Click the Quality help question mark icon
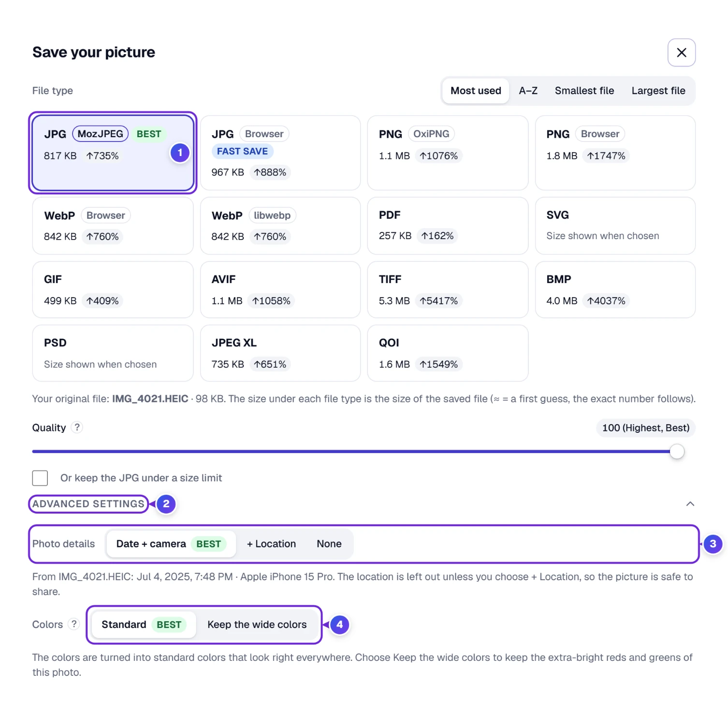 (x=77, y=428)
